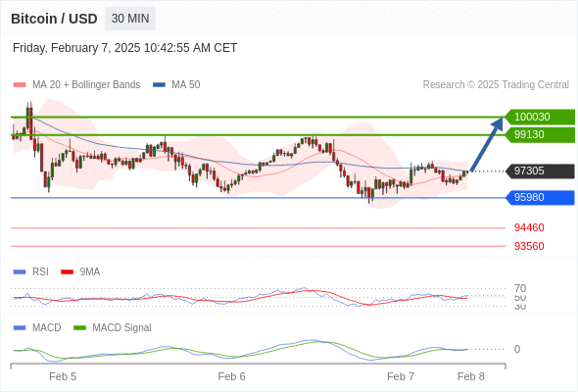578x392 pixels.
Task: Click the Feb 6 date axis label
Action: [x=231, y=376]
